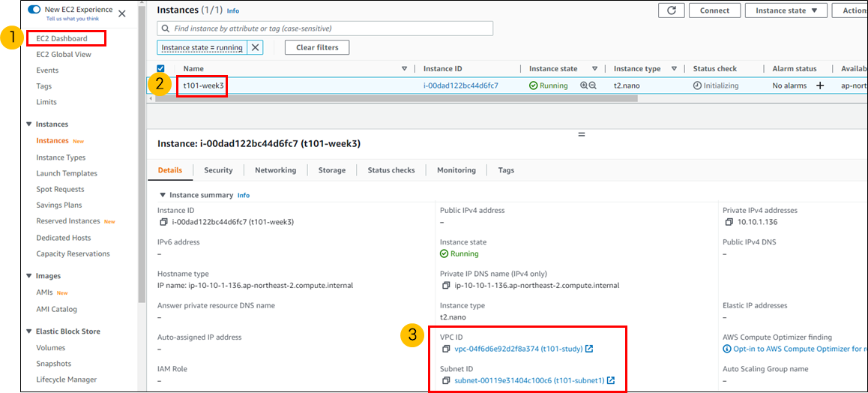Screen dimensions: 868x393
Task: Collapse the Elastic Block Store section
Action: 28,331
